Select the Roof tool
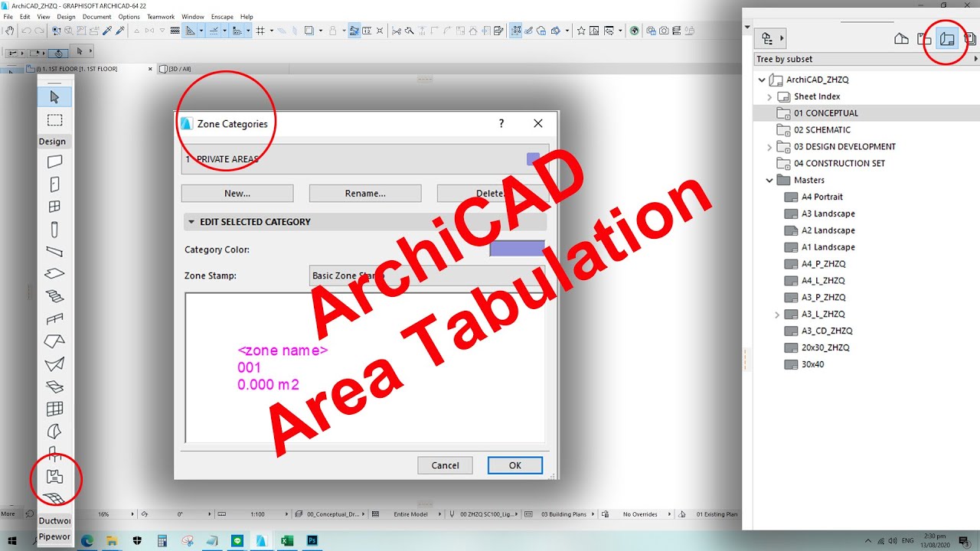The width and height of the screenshot is (980, 551). [x=54, y=341]
